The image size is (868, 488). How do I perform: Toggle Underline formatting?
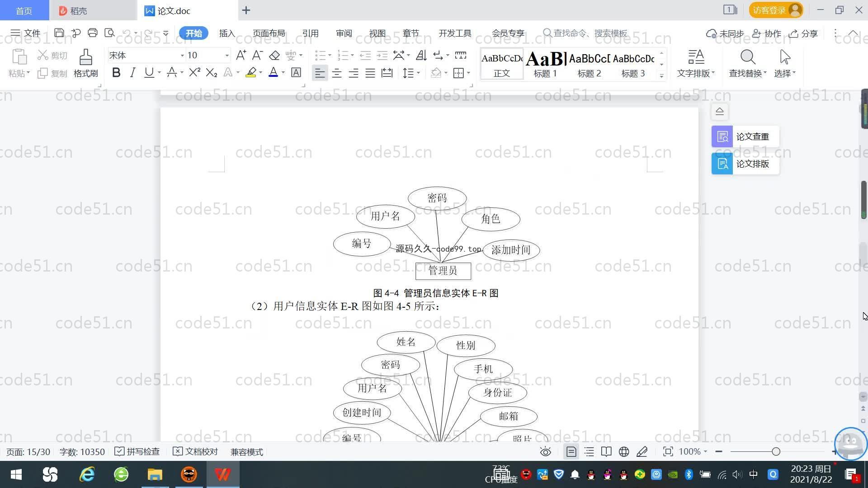pyautogui.click(x=149, y=72)
